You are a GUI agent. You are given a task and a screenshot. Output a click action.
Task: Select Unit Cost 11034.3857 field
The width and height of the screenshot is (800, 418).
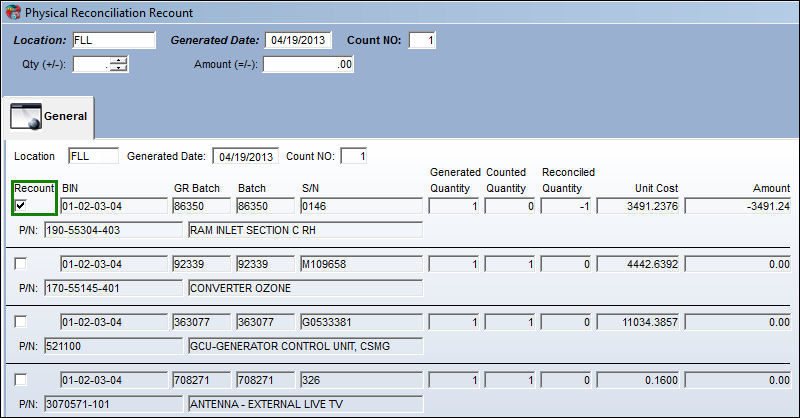(x=638, y=323)
